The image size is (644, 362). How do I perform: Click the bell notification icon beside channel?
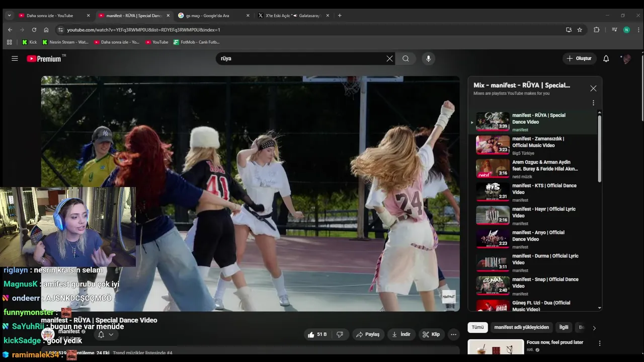tap(101, 334)
